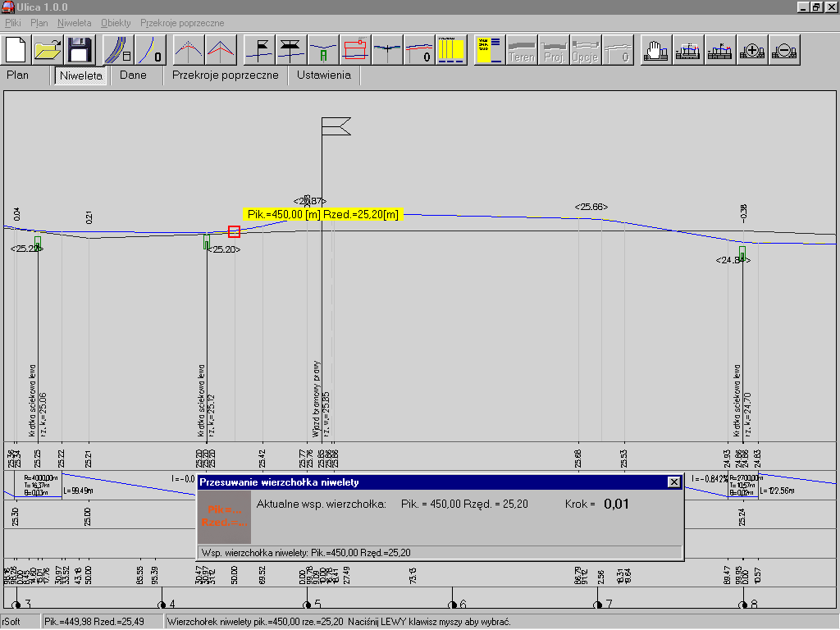Viewport: 840px width, 630px height.
Task: Open the Przekroje poprzeczne tab
Action: coord(225,75)
